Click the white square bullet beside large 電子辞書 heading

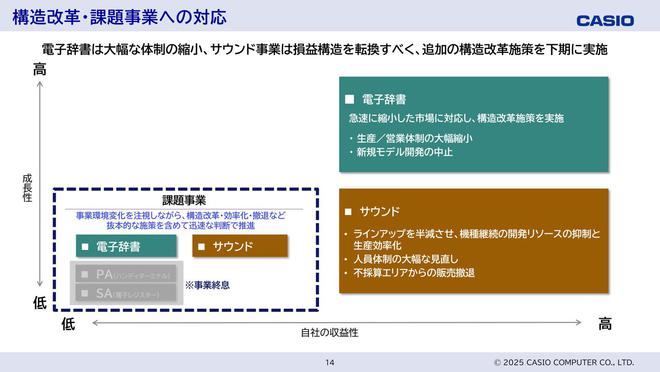coord(349,99)
